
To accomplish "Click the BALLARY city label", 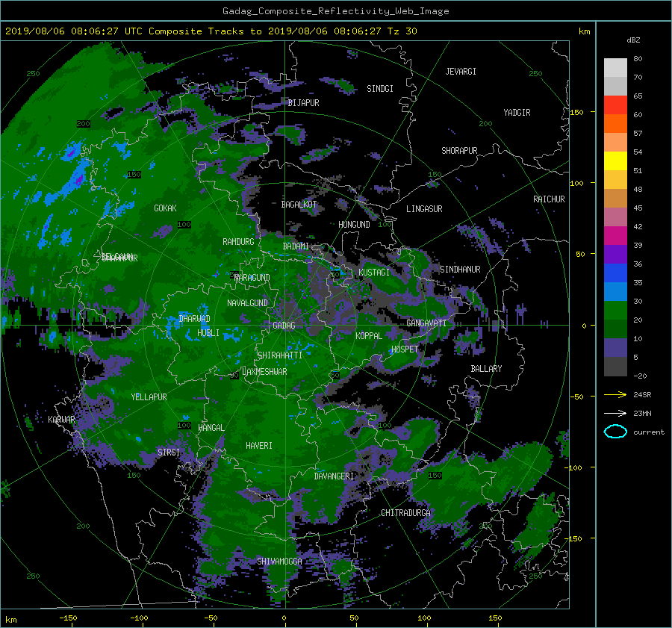I will tap(486, 369).
